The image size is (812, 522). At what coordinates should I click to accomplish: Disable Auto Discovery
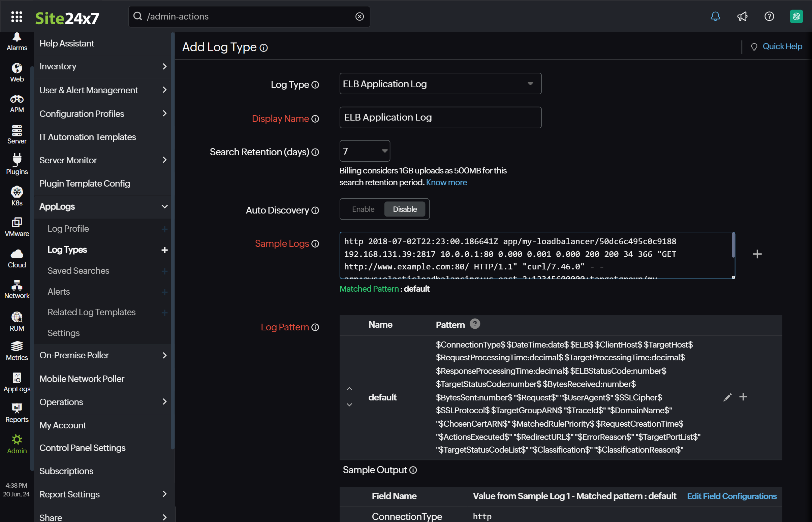coord(404,209)
